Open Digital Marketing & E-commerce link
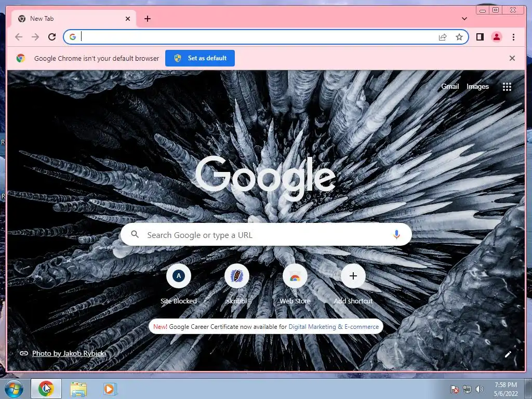The width and height of the screenshot is (532, 399). click(x=334, y=326)
